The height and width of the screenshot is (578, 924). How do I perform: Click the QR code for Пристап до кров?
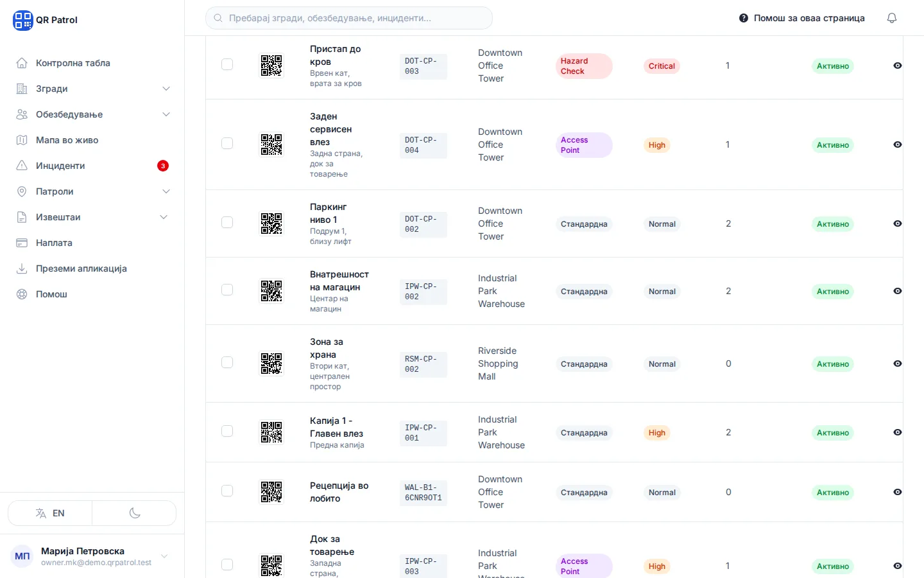pyautogui.click(x=271, y=66)
